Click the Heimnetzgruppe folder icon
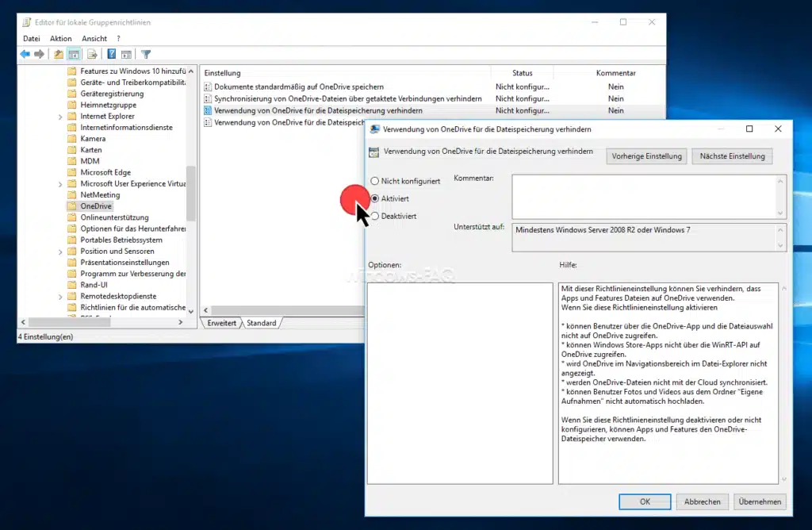 click(x=72, y=105)
